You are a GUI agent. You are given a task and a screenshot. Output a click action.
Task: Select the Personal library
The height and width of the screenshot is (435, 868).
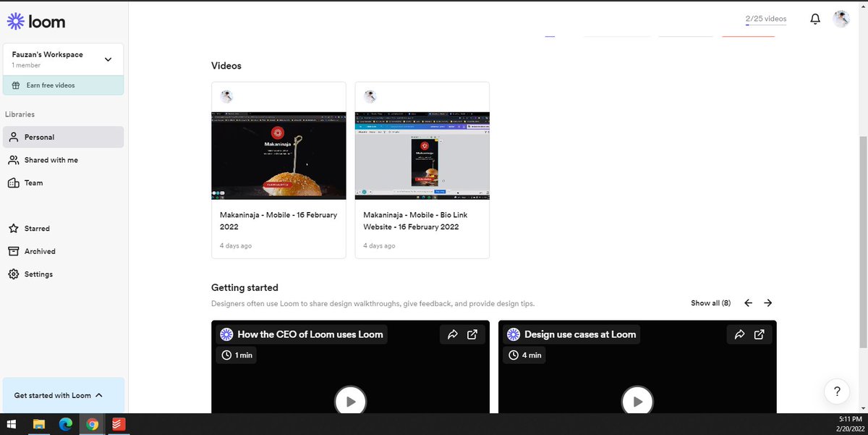[x=63, y=137]
